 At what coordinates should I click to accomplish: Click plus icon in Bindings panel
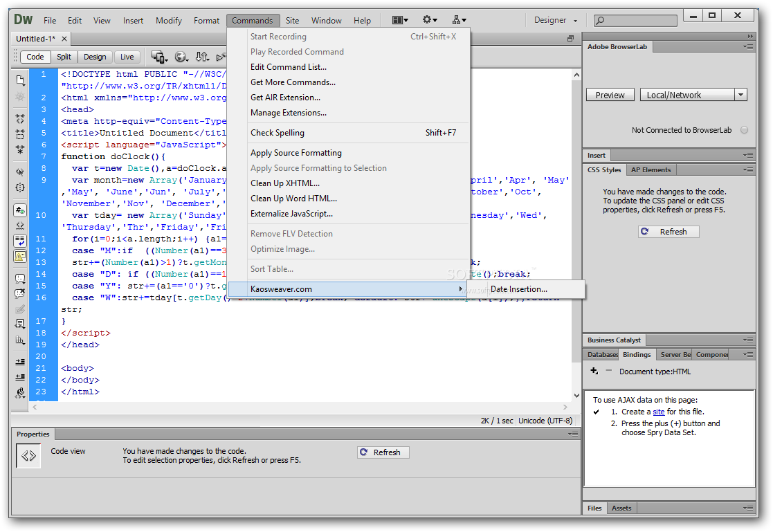tap(594, 371)
